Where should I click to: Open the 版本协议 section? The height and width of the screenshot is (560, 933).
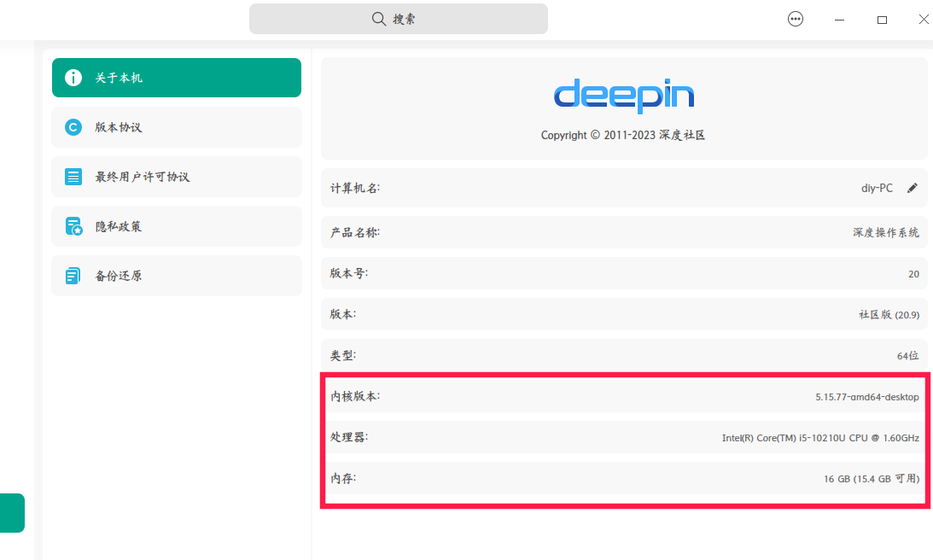coord(177,126)
